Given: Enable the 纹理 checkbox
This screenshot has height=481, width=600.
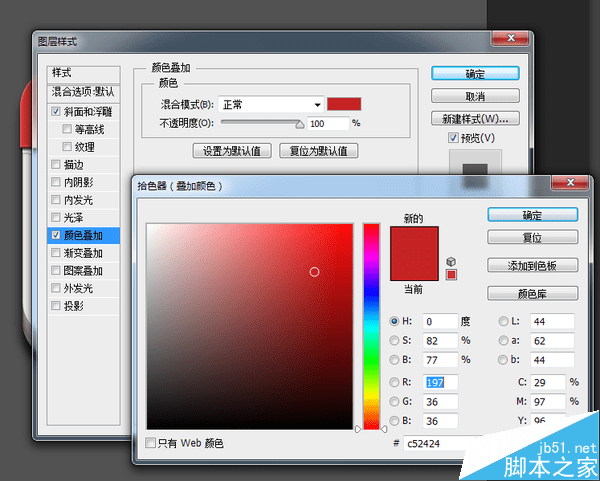Looking at the screenshot, I should pos(67,147).
